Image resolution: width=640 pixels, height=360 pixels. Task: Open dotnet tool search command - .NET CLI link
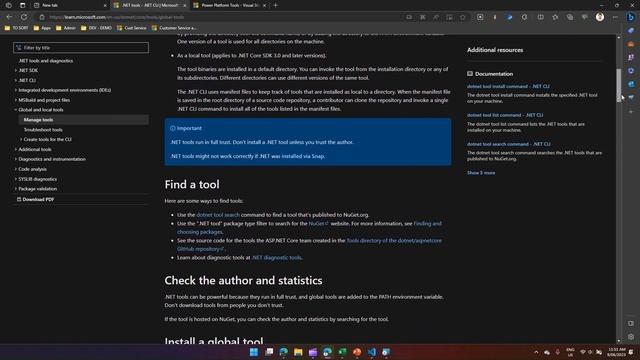509,144
